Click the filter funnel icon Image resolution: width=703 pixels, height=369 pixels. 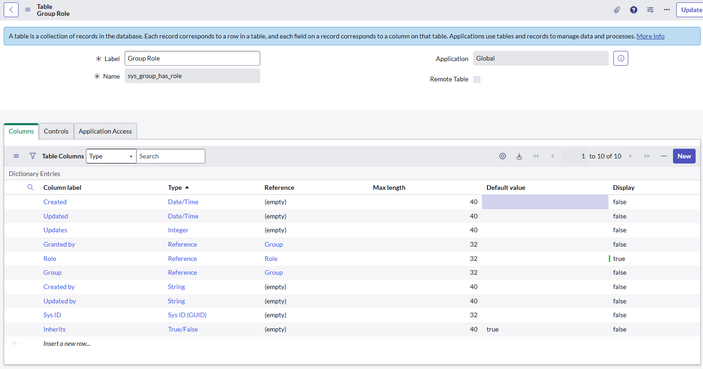(x=32, y=156)
